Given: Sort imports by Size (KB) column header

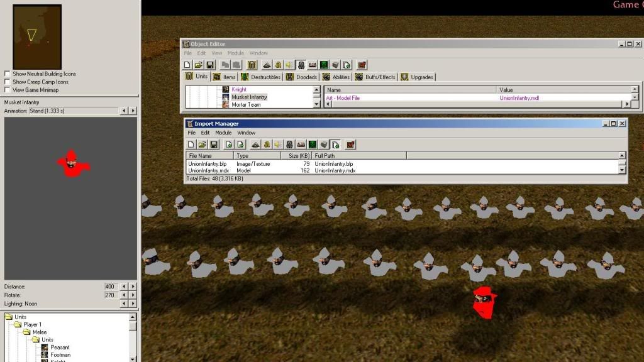Looking at the screenshot, I should tap(297, 156).
